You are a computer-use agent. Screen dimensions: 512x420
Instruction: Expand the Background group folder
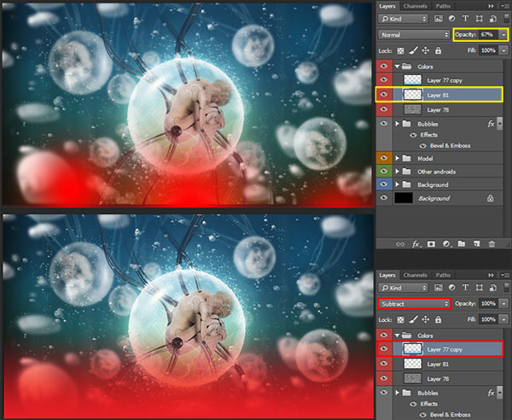click(x=398, y=184)
